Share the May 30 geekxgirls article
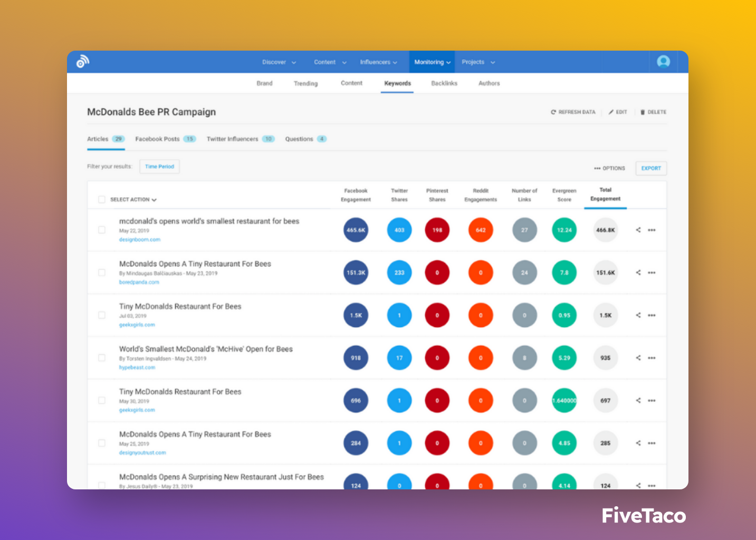The height and width of the screenshot is (540, 756). pyautogui.click(x=638, y=401)
